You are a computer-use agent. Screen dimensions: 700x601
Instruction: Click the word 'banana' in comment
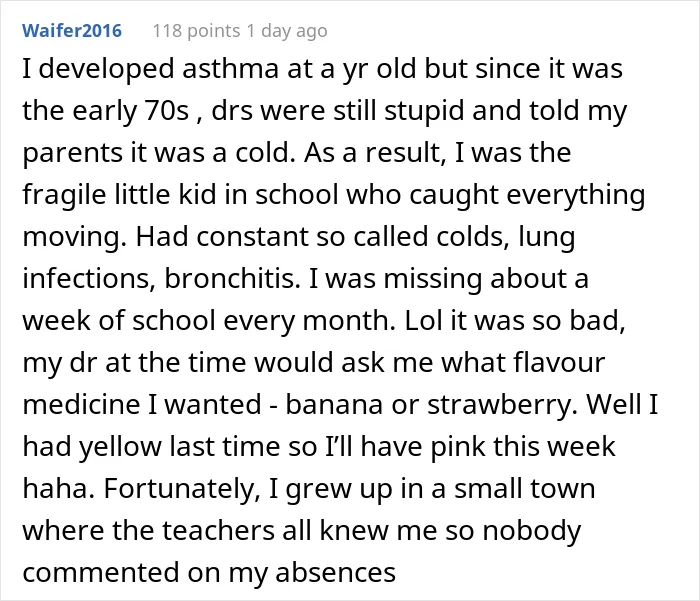tap(334, 405)
